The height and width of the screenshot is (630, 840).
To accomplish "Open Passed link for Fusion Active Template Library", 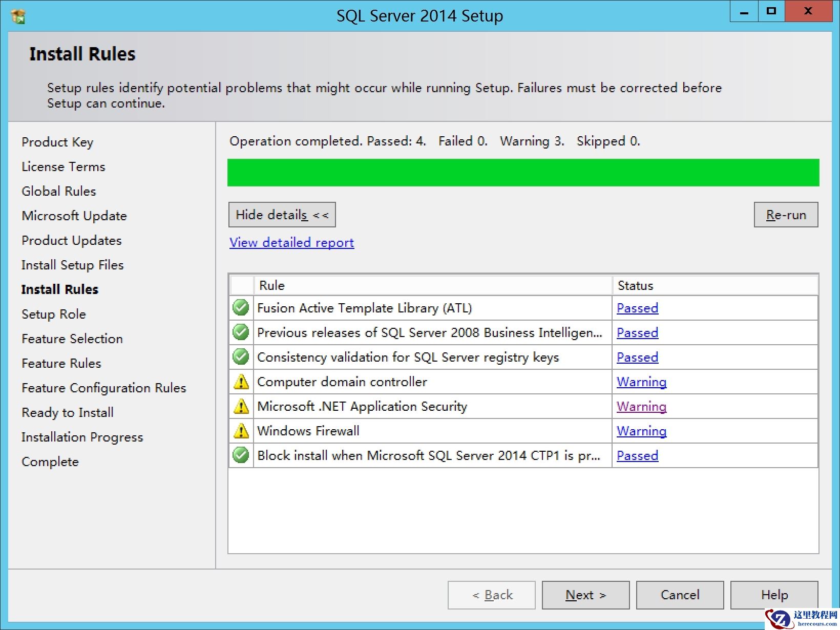I will coord(637,308).
